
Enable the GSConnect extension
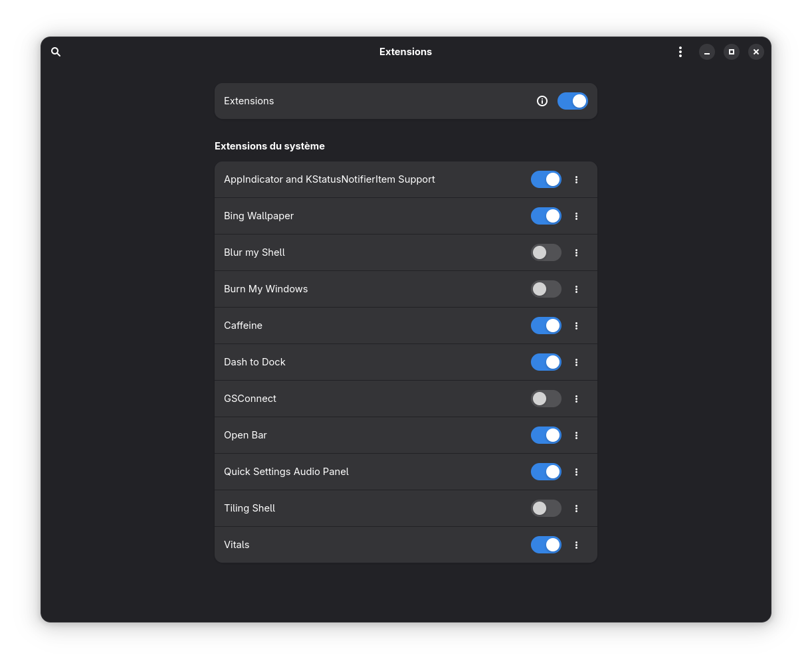click(x=546, y=399)
